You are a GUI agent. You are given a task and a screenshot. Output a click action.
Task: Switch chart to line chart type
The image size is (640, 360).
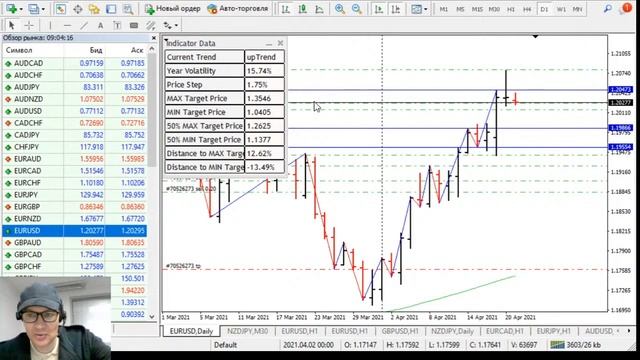point(319,9)
